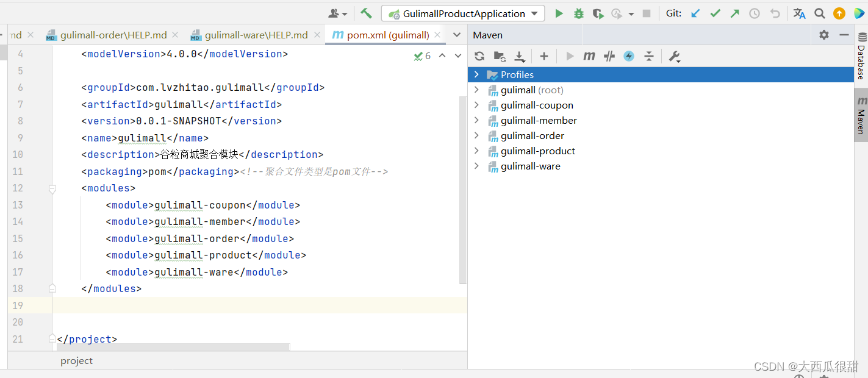Screen dimensions: 868x378
Task: Click the Profiler run icon
Action: (617, 13)
